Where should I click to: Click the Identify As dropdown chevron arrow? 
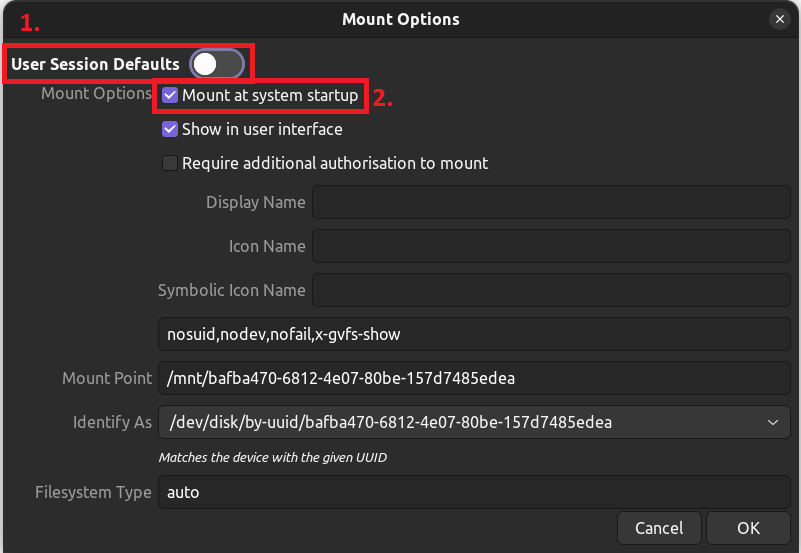click(x=773, y=422)
